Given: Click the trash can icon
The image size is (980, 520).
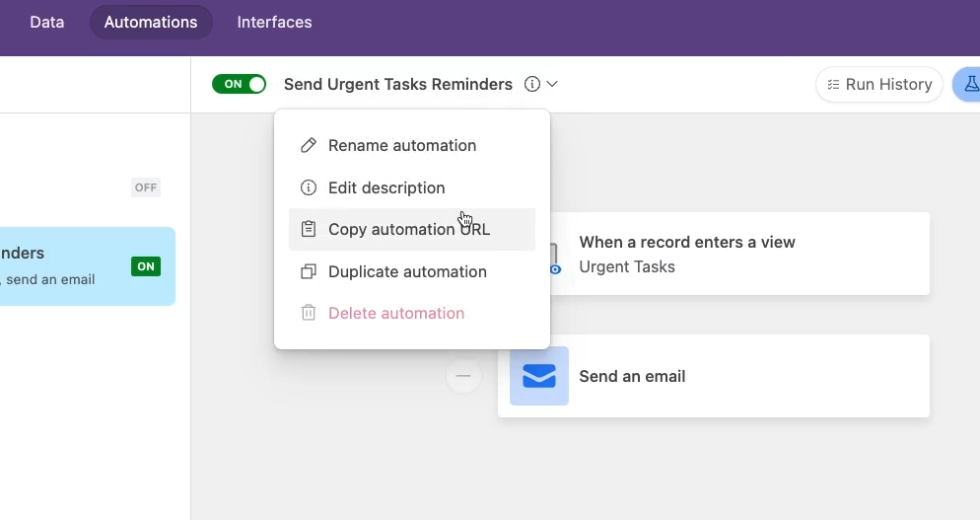Looking at the screenshot, I should tap(309, 313).
